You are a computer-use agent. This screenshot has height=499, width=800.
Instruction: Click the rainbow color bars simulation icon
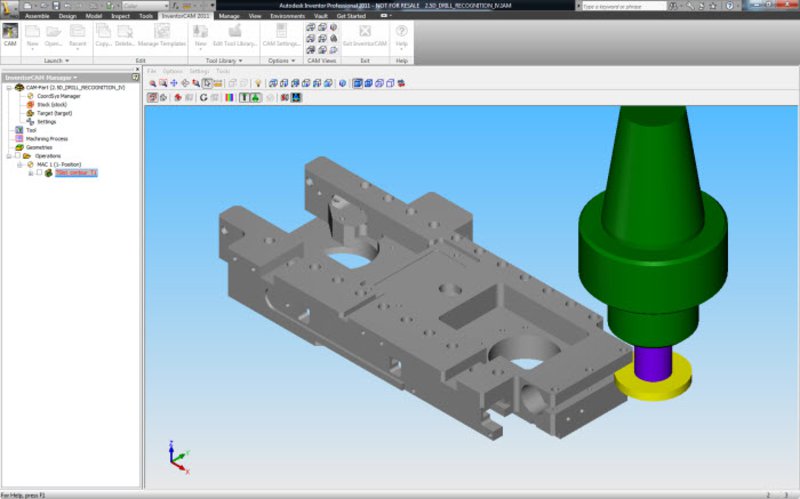coord(230,98)
